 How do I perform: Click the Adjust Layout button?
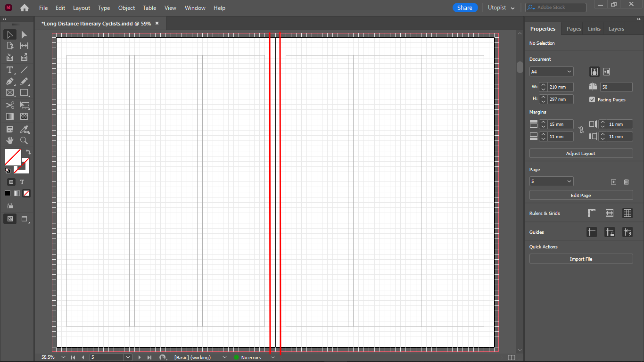point(581,153)
